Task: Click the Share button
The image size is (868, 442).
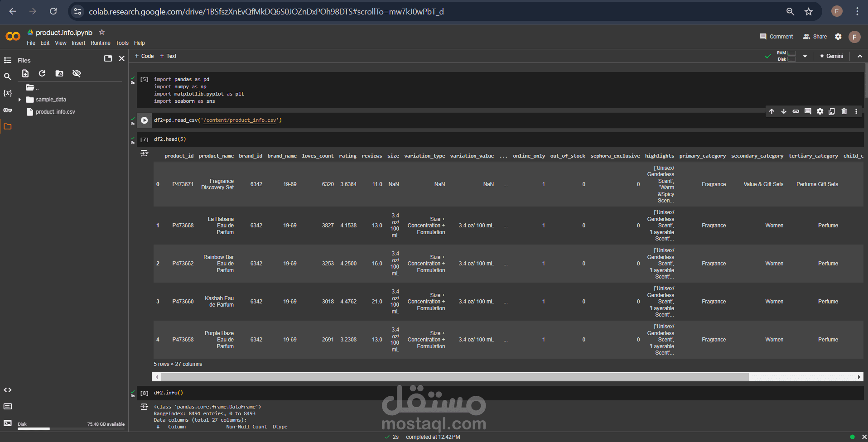Action: tap(815, 37)
